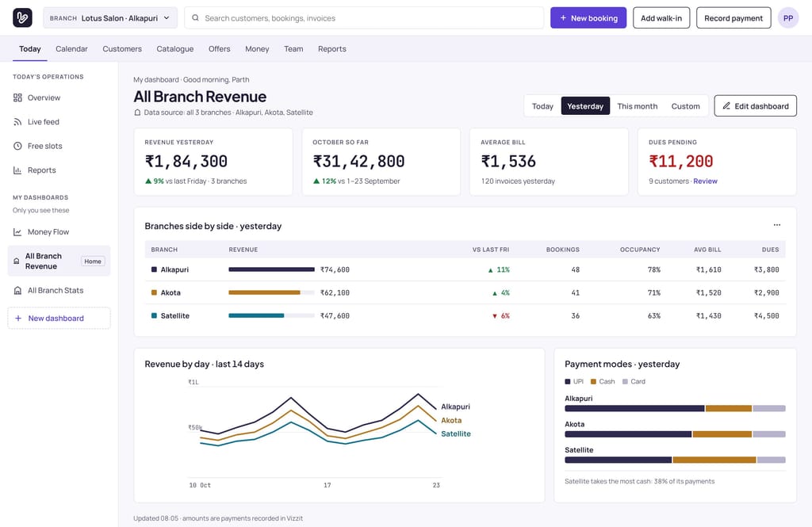Click the Satellite teal color square in table

pos(154,315)
